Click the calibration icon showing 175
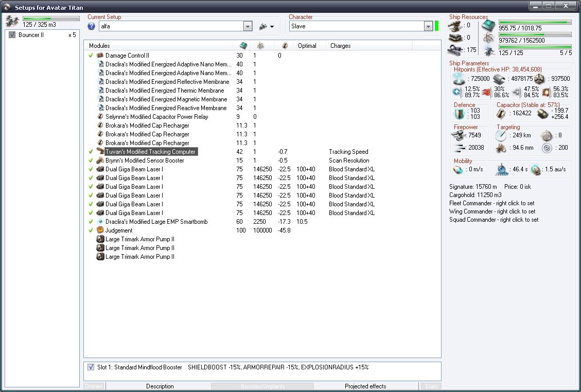 (456, 50)
